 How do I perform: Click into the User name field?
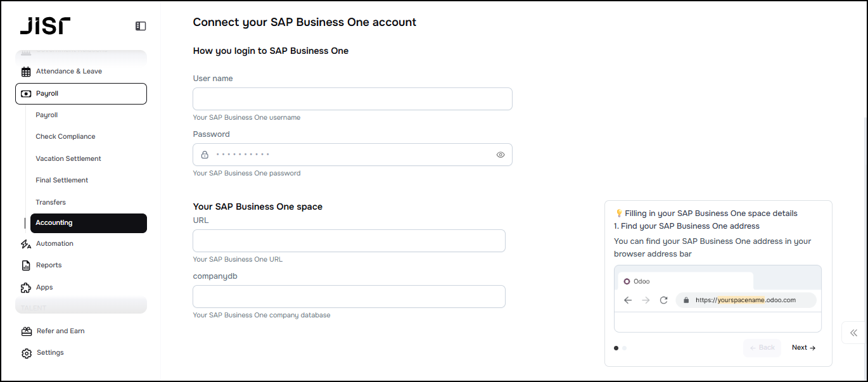[x=352, y=99]
